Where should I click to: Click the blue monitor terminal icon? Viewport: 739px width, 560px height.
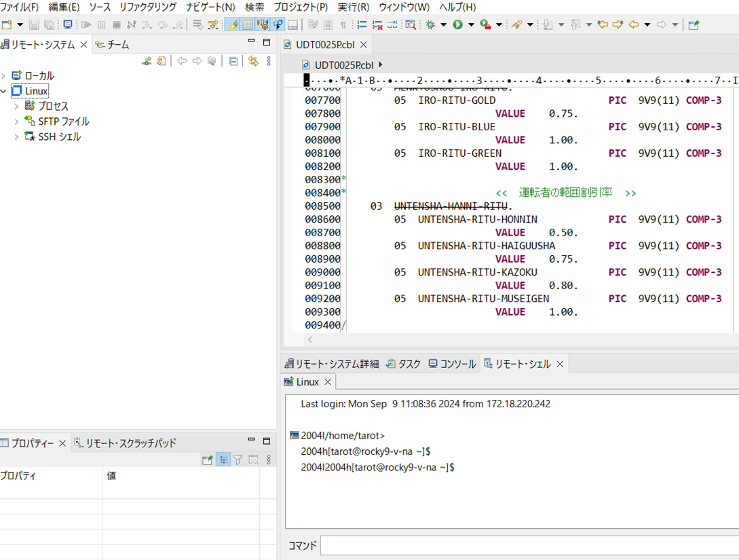coord(68,24)
